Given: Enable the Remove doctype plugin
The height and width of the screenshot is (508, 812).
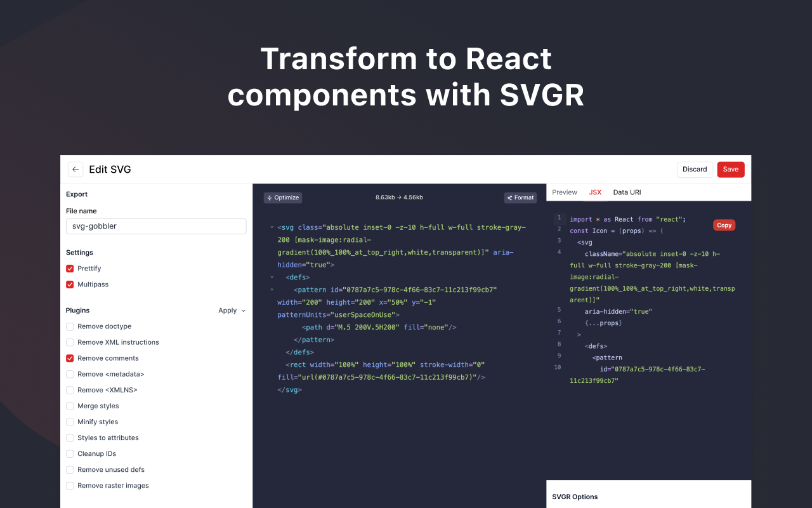Looking at the screenshot, I should [x=70, y=326].
